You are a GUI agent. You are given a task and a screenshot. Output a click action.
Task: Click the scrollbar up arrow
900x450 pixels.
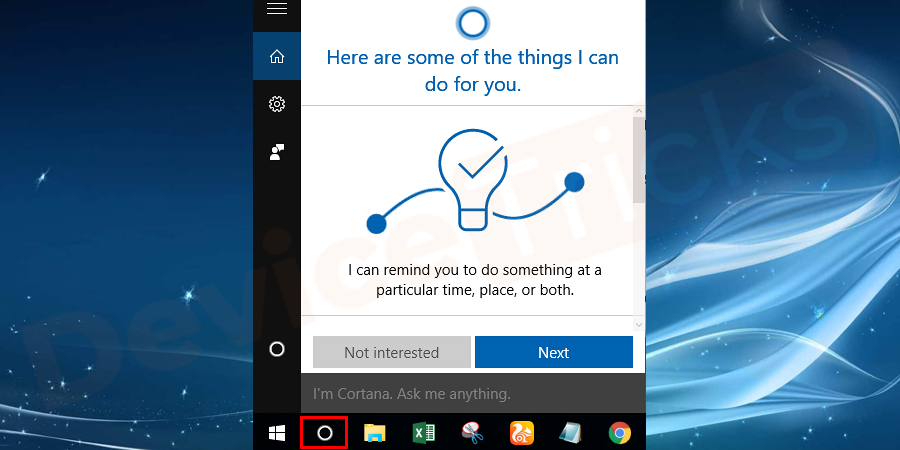[x=639, y=111]
